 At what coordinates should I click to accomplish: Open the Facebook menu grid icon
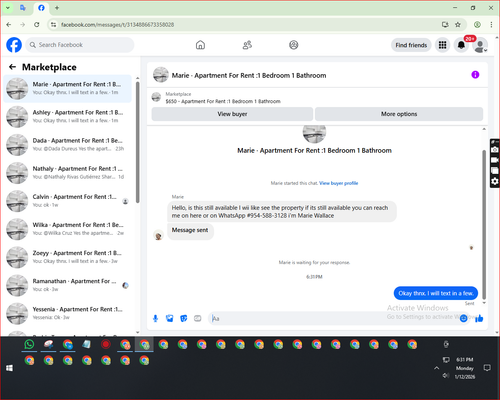tap(442, 45)
